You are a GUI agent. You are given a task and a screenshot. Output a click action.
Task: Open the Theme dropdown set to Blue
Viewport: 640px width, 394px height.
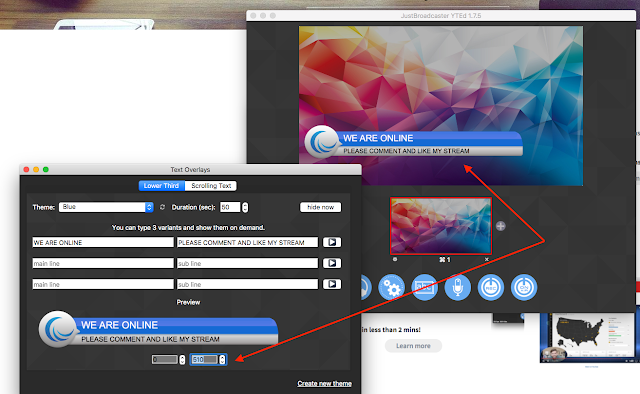(x=106, y=207)
